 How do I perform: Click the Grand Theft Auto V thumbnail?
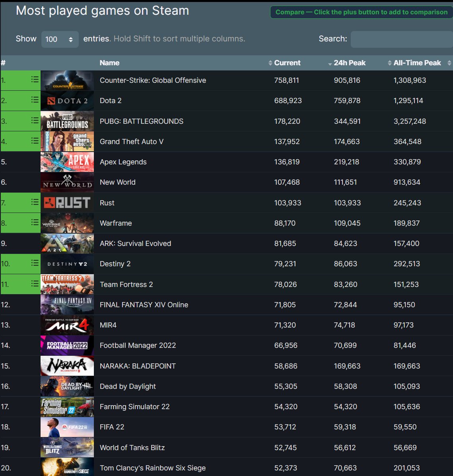click(x=67, y=141)
